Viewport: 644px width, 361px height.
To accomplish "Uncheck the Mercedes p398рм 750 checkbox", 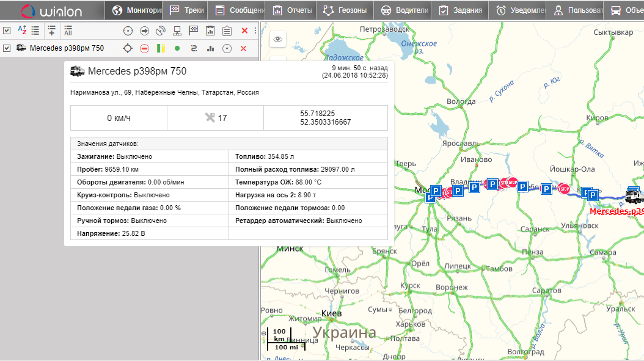I will coord(7,48).
